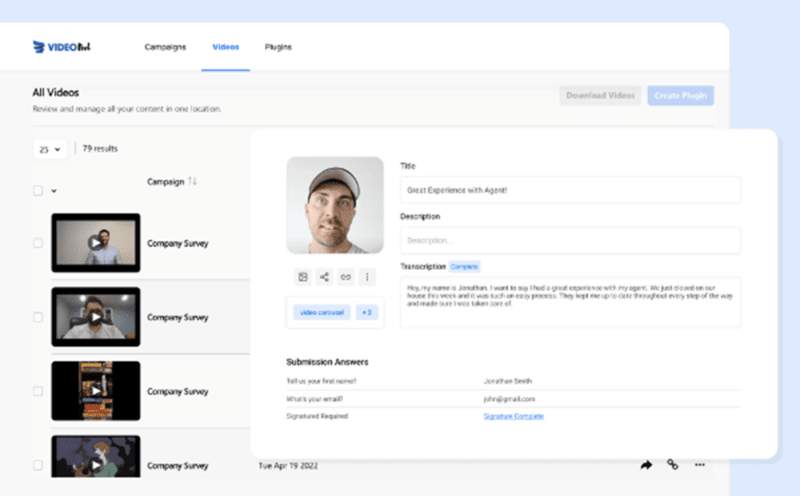Open the 25 per page dropdown
Screen dimensions: 800x496
coord(49,149)
